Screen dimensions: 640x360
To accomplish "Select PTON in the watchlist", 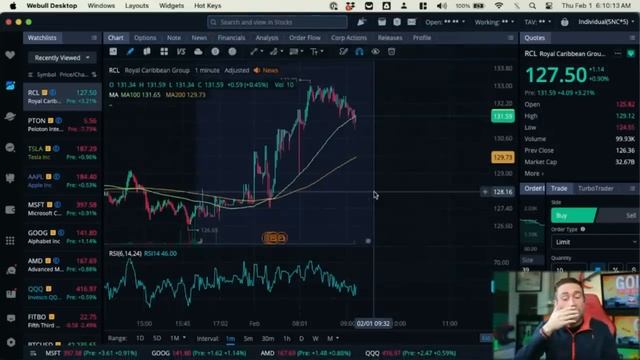I will click(x=62, y=124).
